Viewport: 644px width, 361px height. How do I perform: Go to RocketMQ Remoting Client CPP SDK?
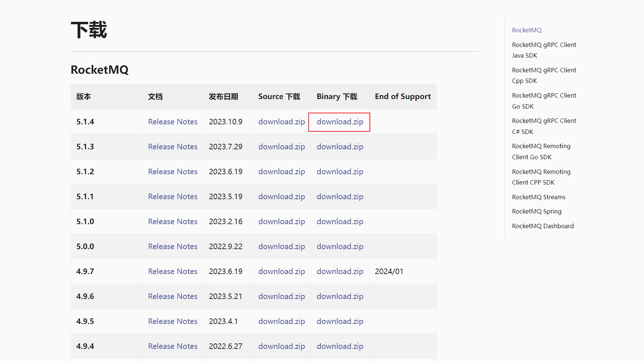(541, 177)
